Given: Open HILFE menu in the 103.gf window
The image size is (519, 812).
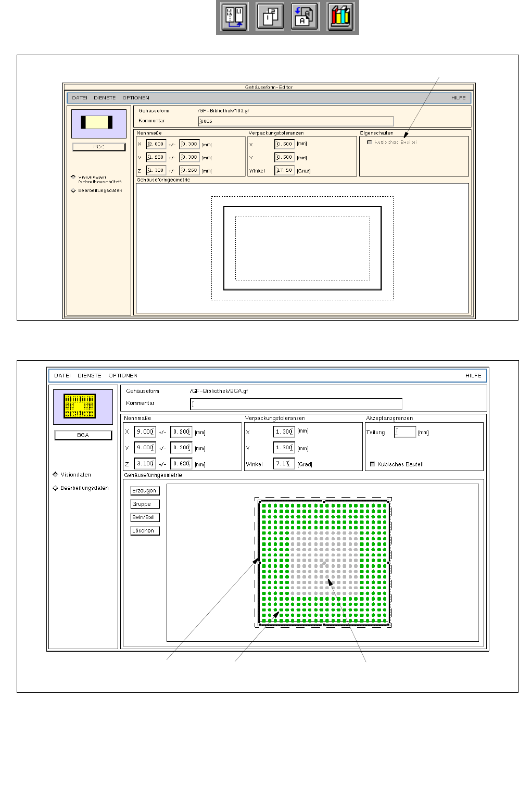Looking at the screenshot, I should (459, 98).
